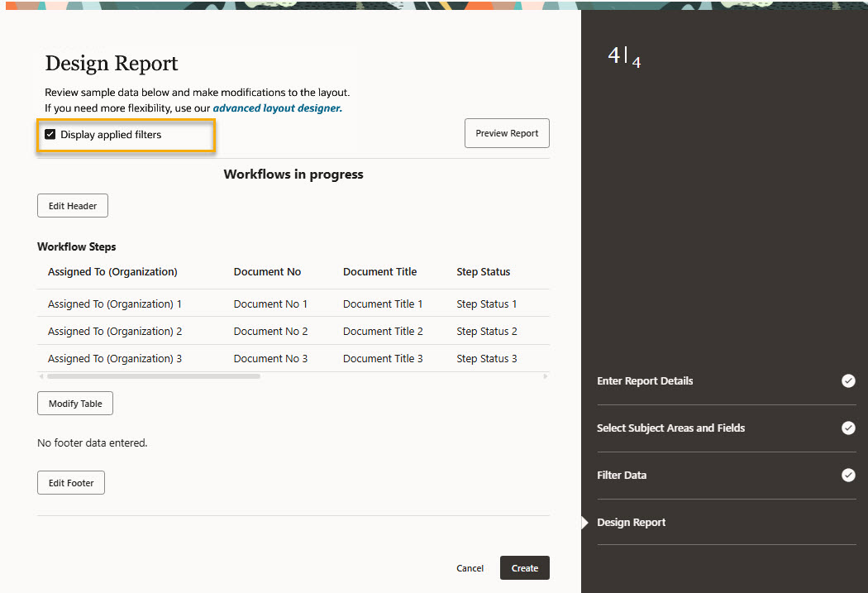The width and height of the screenshot is (868, 593).
Task: Click the Preview Report button
Action: 507,133
